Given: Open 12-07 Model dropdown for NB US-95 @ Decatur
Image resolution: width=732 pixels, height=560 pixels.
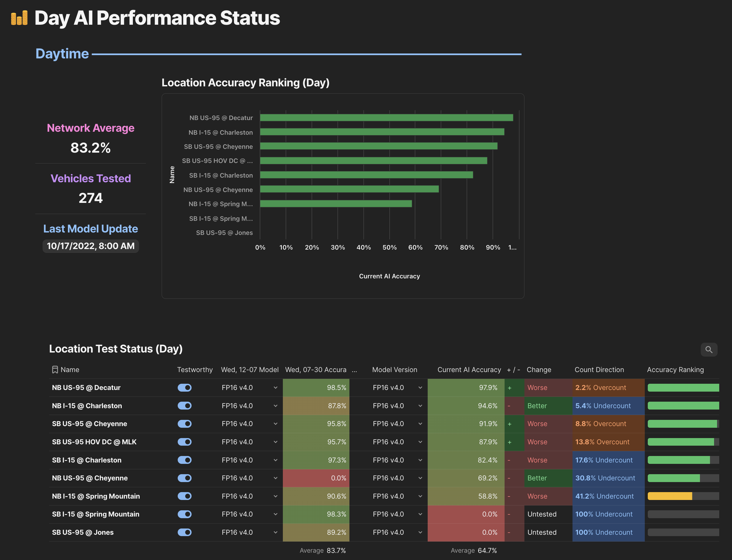Looking at the screenshot, I should point(275,388).
